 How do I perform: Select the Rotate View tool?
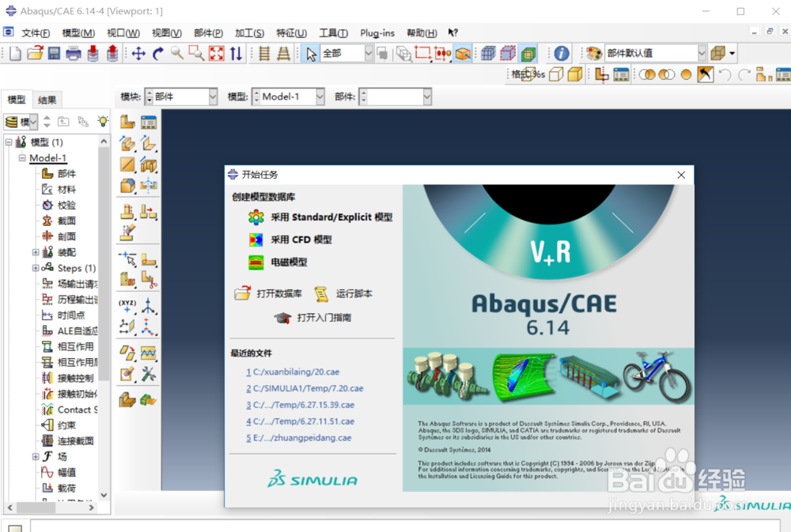pyautogui.click(x=158, y=53)
